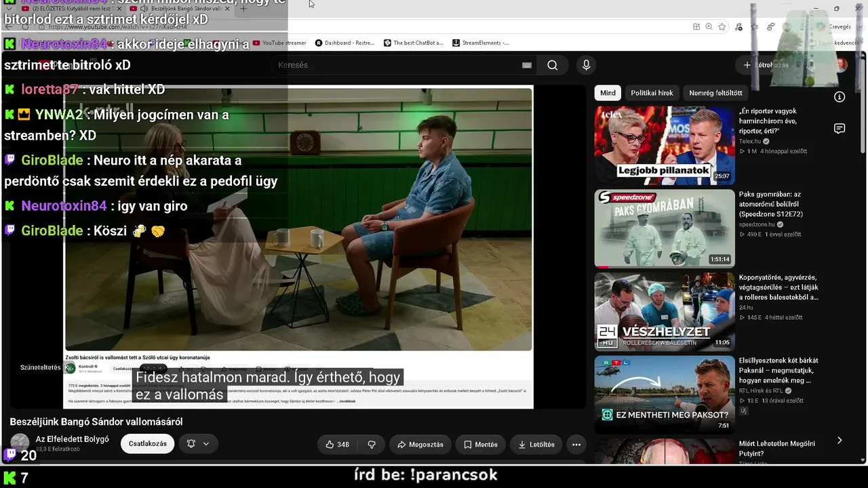Open the 'Elsüllyesztenek két bárkát Paksnál' video title
Viewport: 868px width, 488px height.
click(778, 371)
